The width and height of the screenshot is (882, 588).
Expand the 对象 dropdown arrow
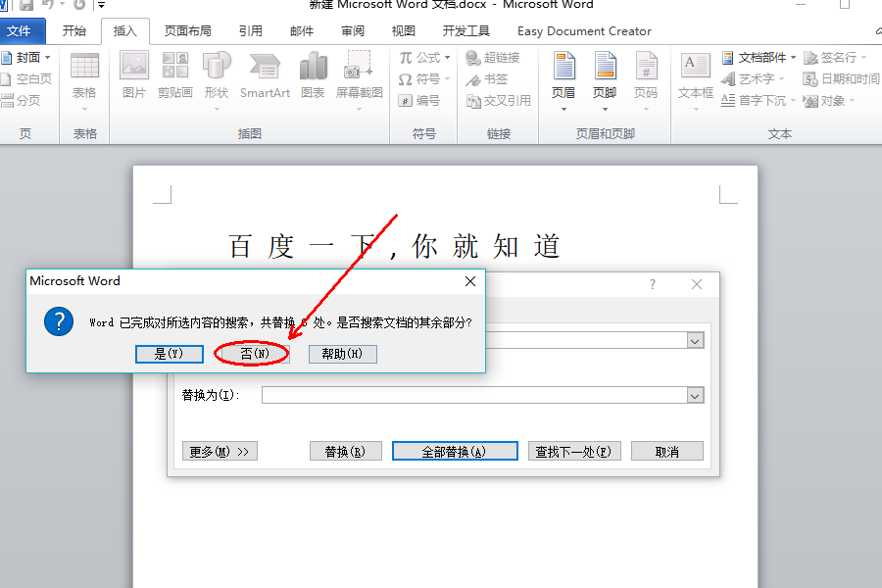pos(852,101)
